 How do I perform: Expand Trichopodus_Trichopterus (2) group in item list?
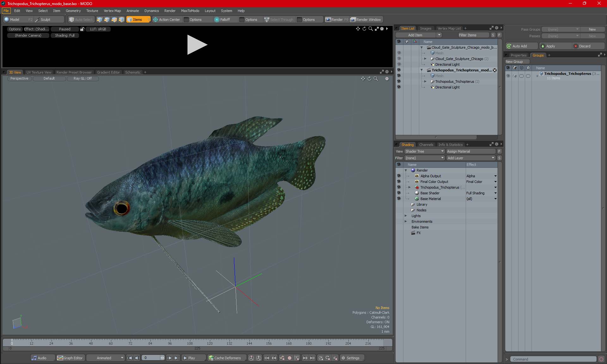point(425,82)
